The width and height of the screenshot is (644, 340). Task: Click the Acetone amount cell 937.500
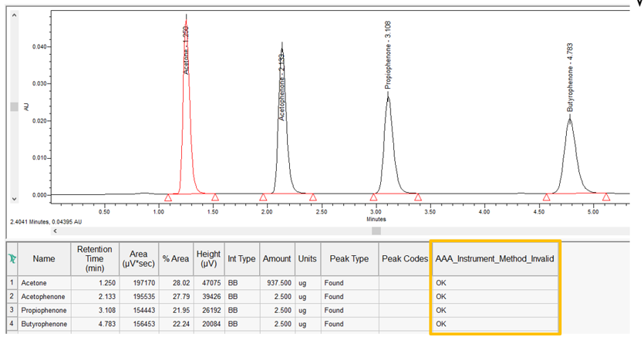(277, 283)
